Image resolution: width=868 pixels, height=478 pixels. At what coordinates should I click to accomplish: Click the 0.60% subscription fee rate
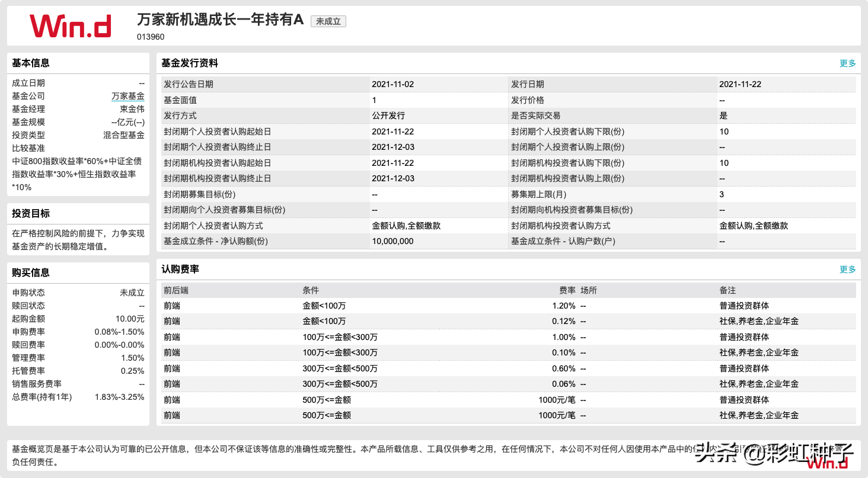tap(564, 368)
